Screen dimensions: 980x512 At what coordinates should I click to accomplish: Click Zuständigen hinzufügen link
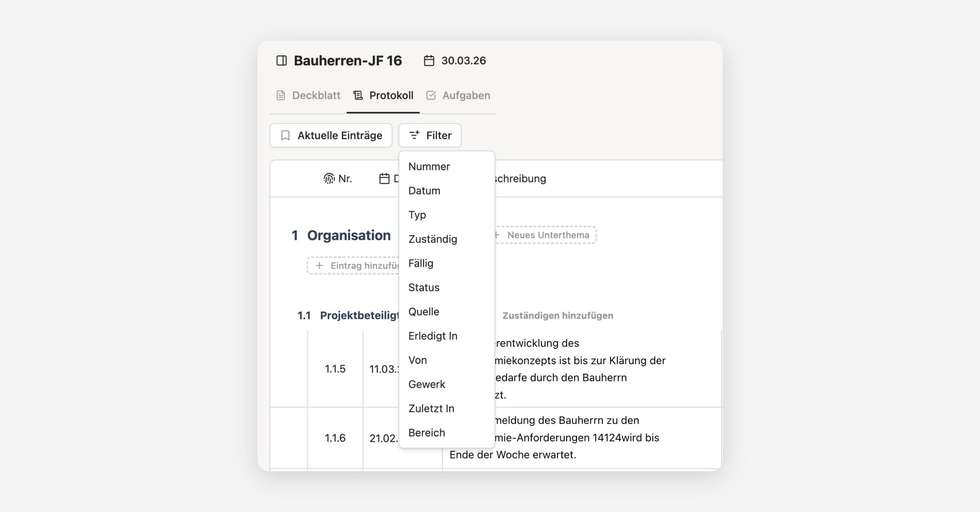pyautogui.click(x=557, y=316)
